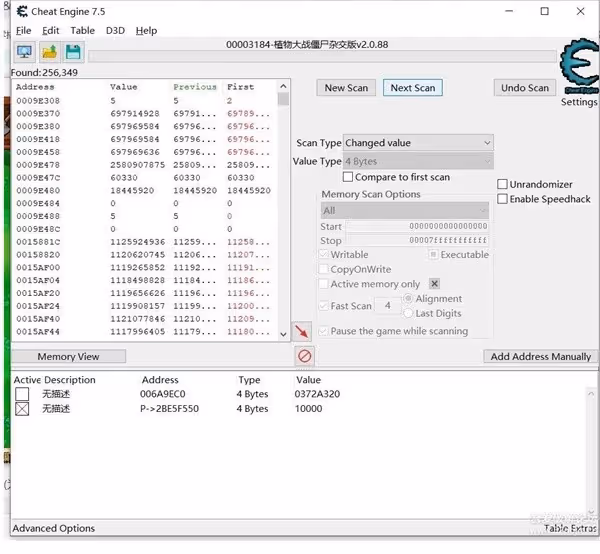
Task: Open the Value Type dropdown
Action: coord(418,161)
